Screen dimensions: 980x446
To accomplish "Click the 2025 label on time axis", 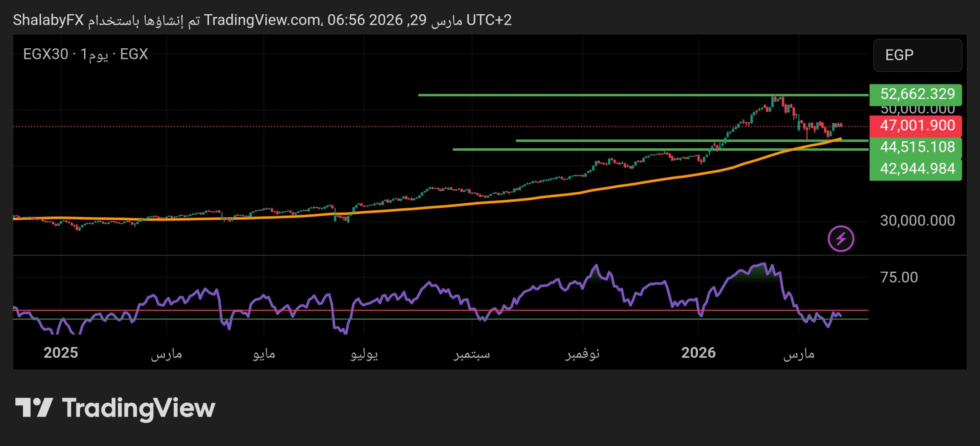I will pos(60,353).
